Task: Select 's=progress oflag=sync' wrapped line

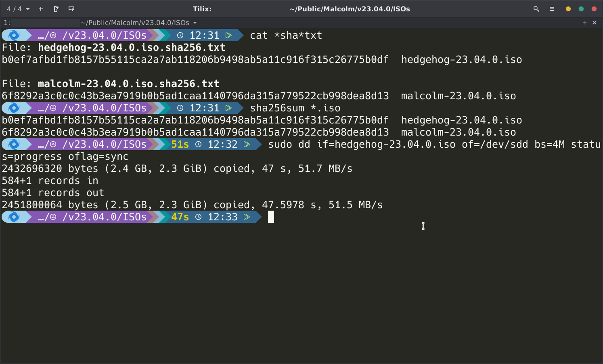Action: pyautogui.click(x=65, y=157)
